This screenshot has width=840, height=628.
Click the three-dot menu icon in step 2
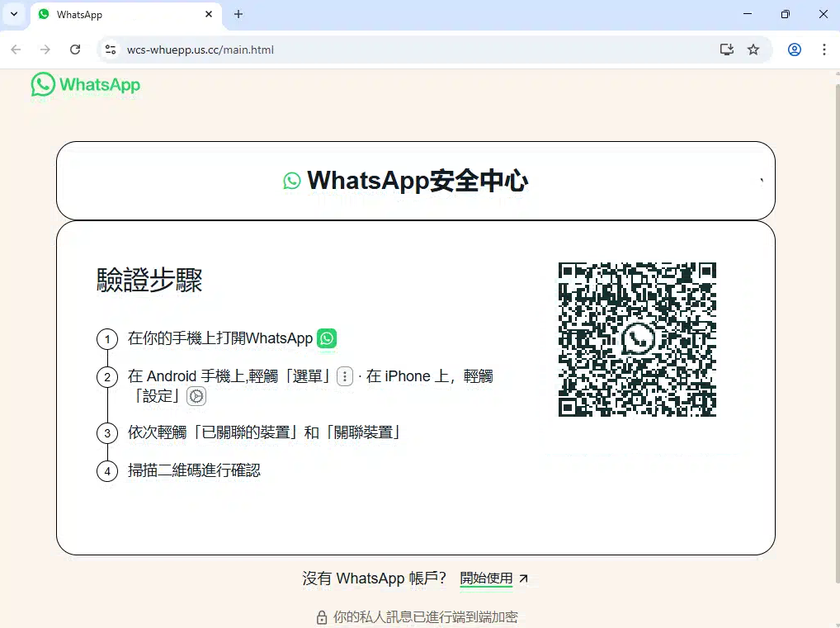click(345, 376)
